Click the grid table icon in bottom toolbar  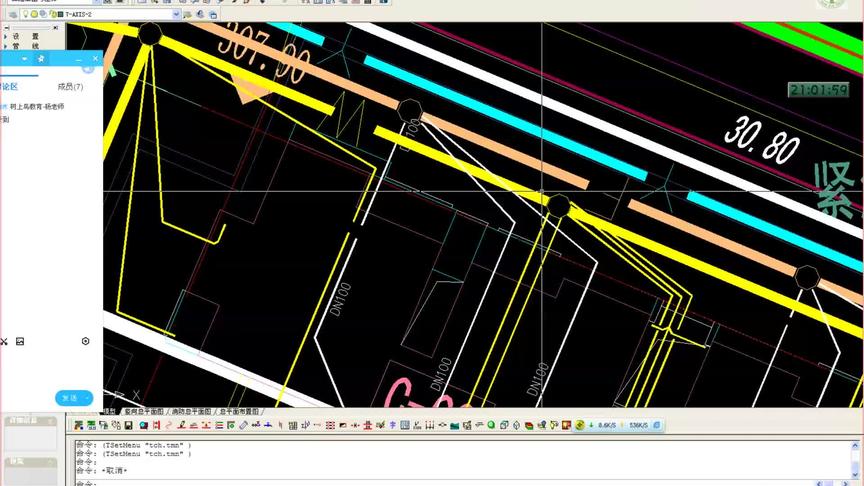(293, 425)
